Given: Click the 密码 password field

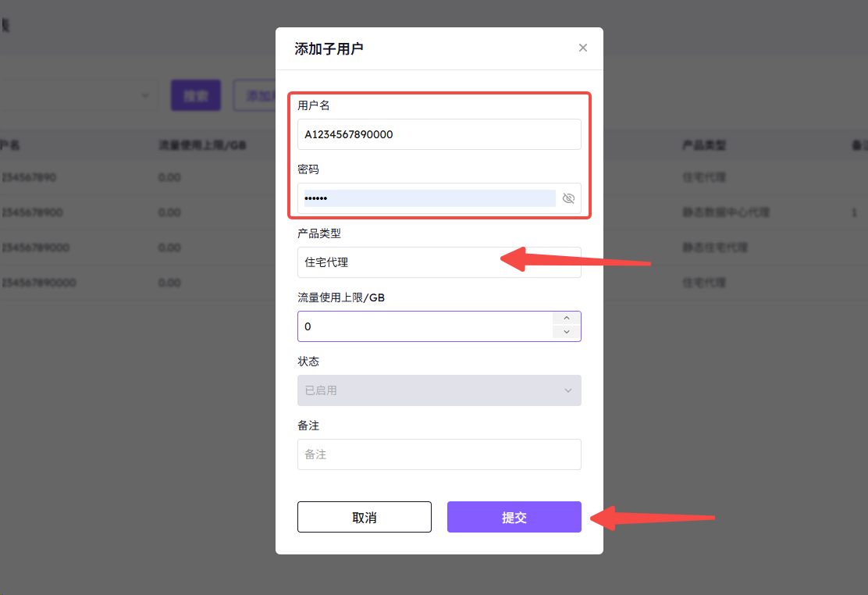Looking at the screenshot, I should tap(439, 198).
